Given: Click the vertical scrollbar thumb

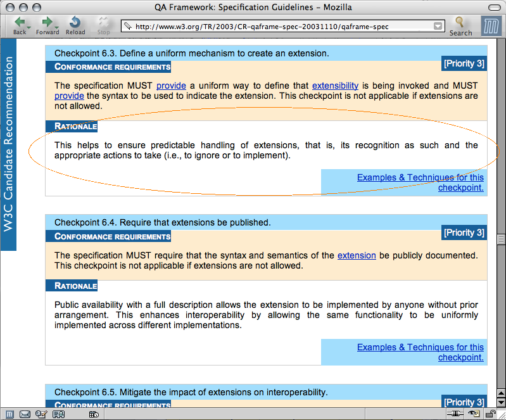Looking at the screenshot, I should click(501, 239).
